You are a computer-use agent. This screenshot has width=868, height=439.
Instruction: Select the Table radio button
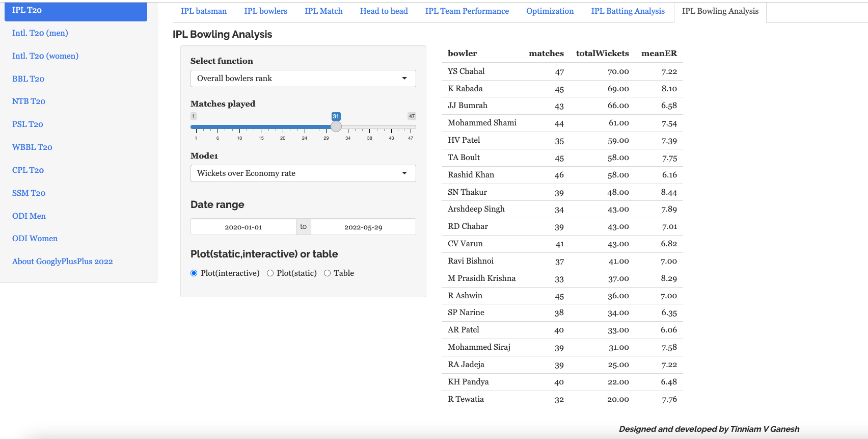pyautogui.click(x=328, y=273)
